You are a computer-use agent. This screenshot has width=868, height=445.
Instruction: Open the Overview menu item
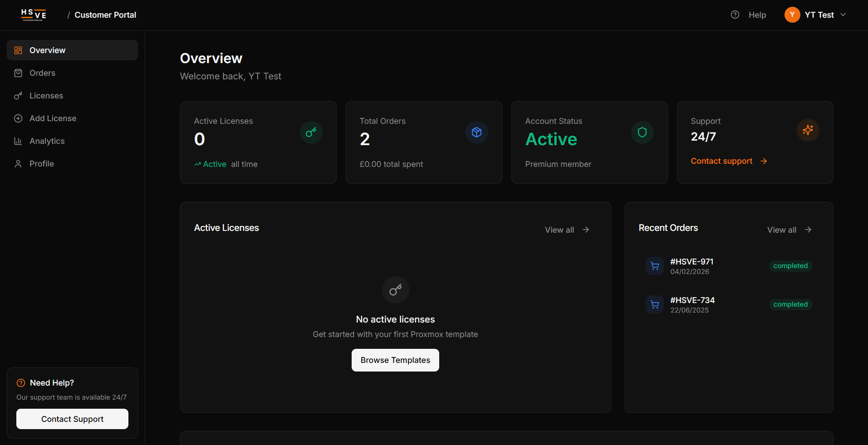(72, 50)
